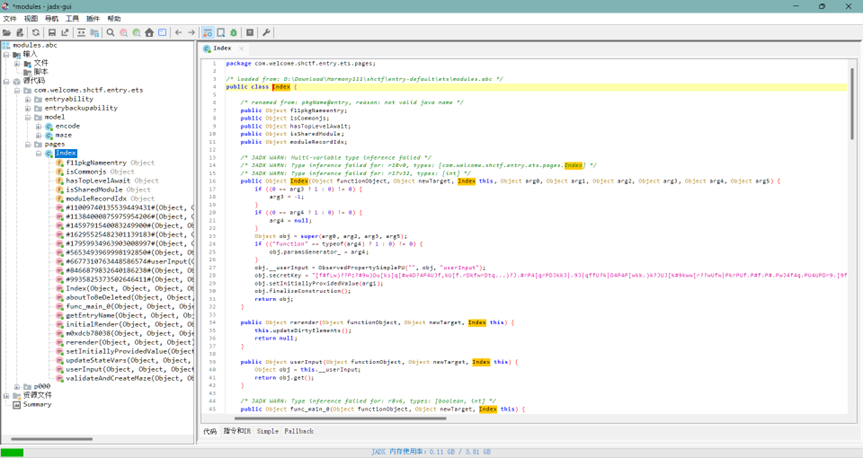Toggle the flatten packages toolbar icon
863x458 pixels.
(95, 32)
